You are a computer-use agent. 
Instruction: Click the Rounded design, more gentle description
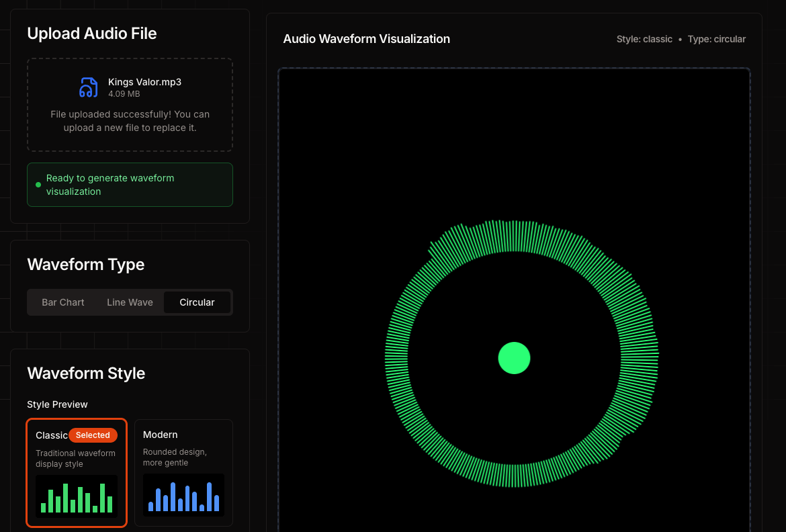tap(175, 457)
